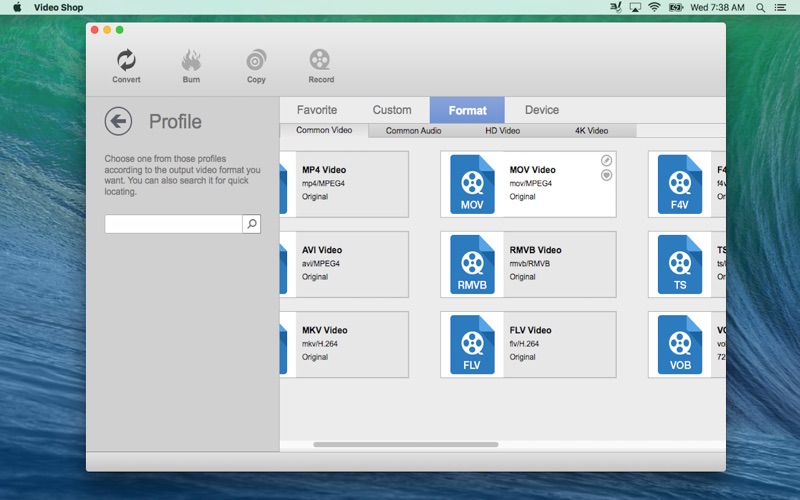Edit the MOV Video profile with pencil icon
Screen dimensions: 800x500
[606, 161]
